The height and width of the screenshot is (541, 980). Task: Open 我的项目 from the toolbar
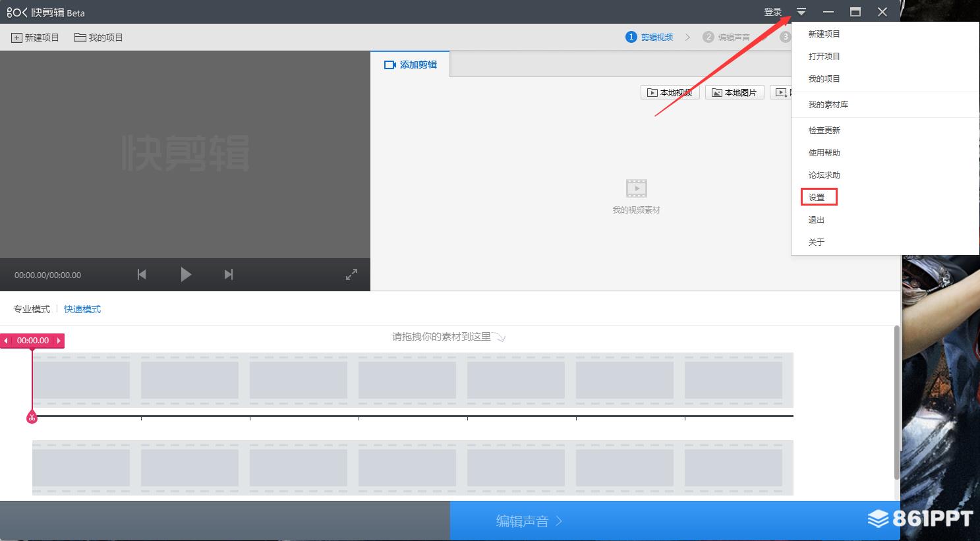[99, 38]
